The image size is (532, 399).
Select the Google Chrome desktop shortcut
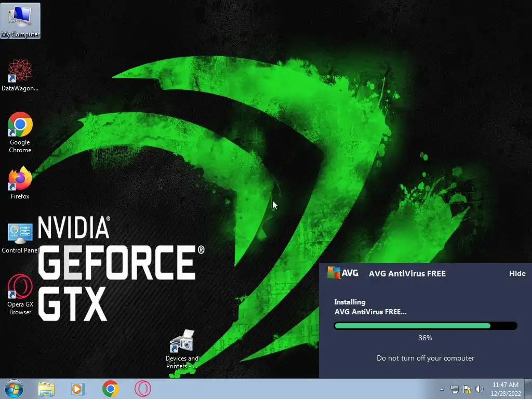[20, 132]
